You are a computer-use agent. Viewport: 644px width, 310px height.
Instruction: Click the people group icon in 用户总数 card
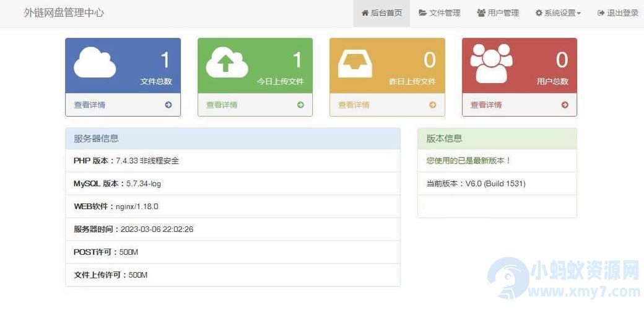tap(491, 63)
